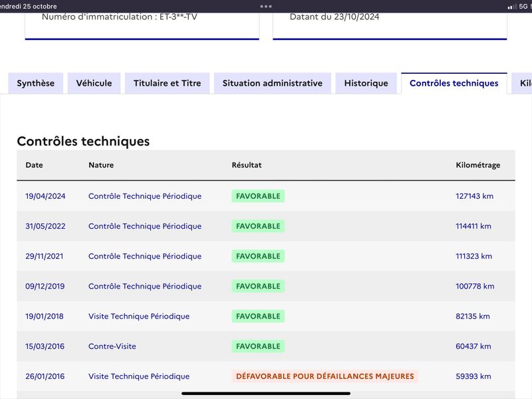Select the 31/05/2022 date cell
The width and height of the screenshot is (532, 399).
click(x=45, y=226)
